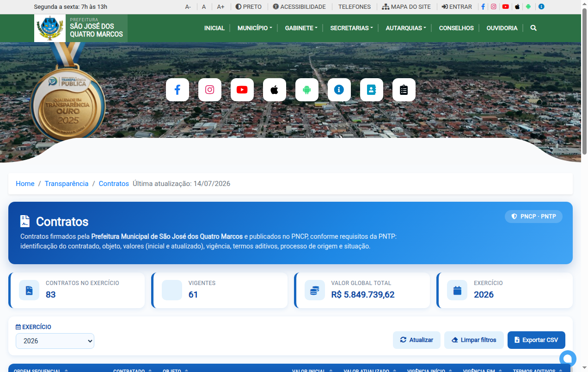Click the contact book button on banner
Screen dimensions: 588x372
(x=372, y=90)
